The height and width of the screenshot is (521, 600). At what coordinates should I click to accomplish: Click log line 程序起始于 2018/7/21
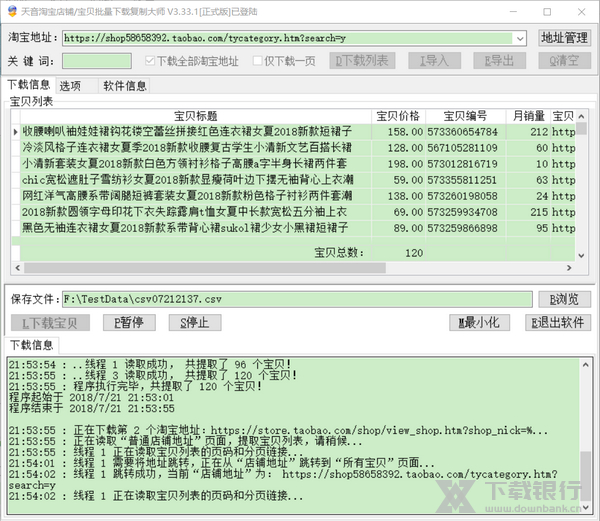(91, 398)
